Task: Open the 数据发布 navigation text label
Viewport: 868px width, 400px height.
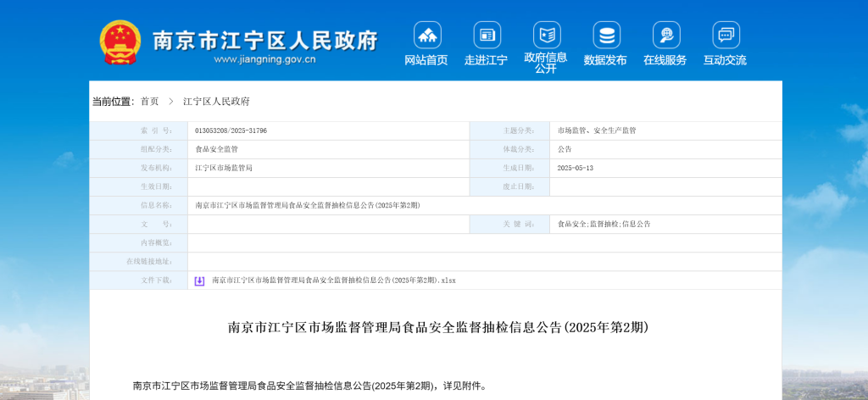Action: click(605, 60)
